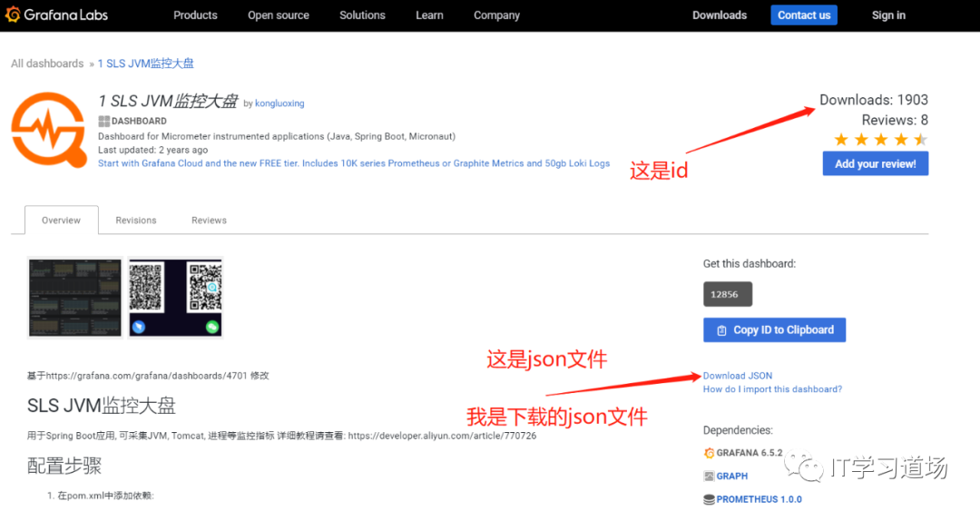
Task: Click Download JSON link
Action: pos(738,375)
